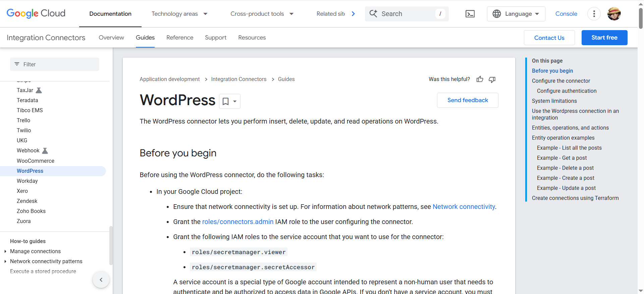644x294 pixels.
Task: Open the Support tab
Action: click(216, 38)
